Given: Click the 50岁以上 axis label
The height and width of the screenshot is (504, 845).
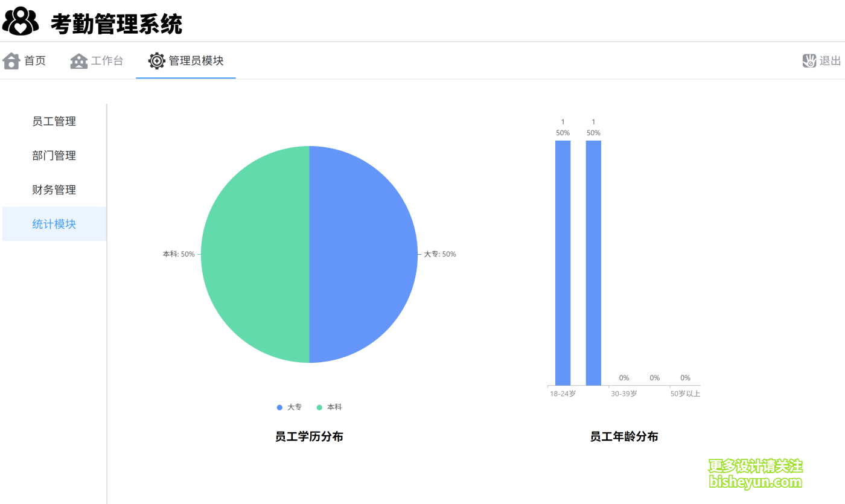Looking at the screenshot, I should click(685, 394).
